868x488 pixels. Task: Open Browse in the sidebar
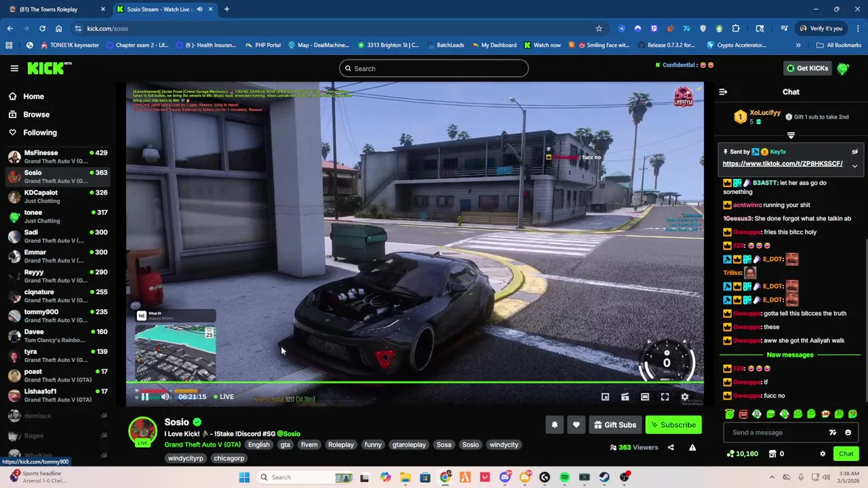(36, 115)
